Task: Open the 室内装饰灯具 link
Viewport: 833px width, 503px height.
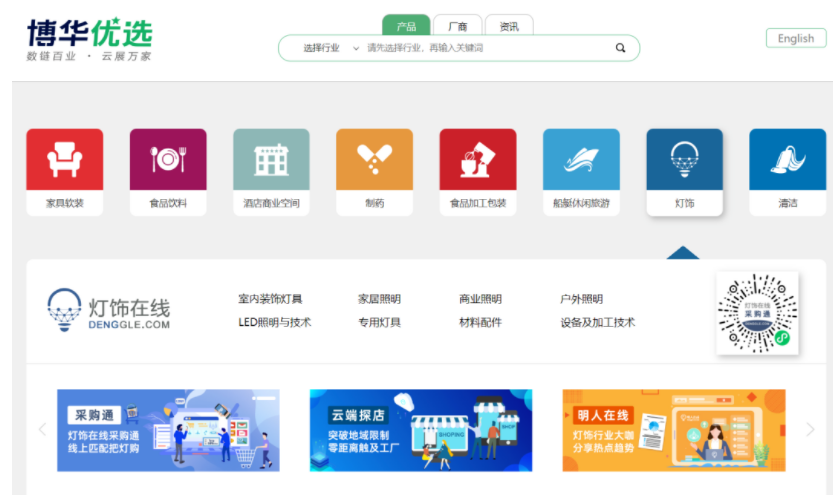Action: tap(270, 299)
